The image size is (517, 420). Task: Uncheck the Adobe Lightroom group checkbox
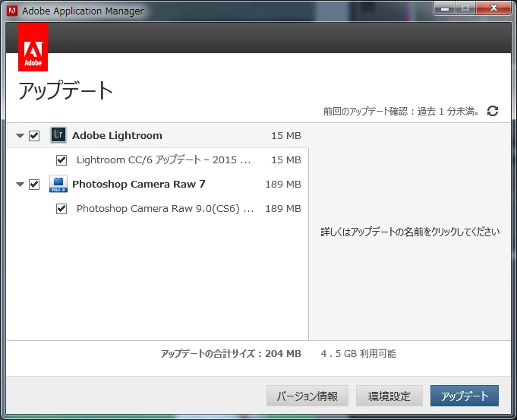34,136
